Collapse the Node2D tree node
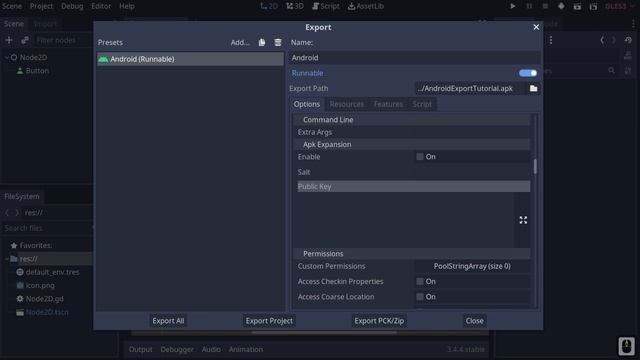640x360 pixels. click(7, 58)
